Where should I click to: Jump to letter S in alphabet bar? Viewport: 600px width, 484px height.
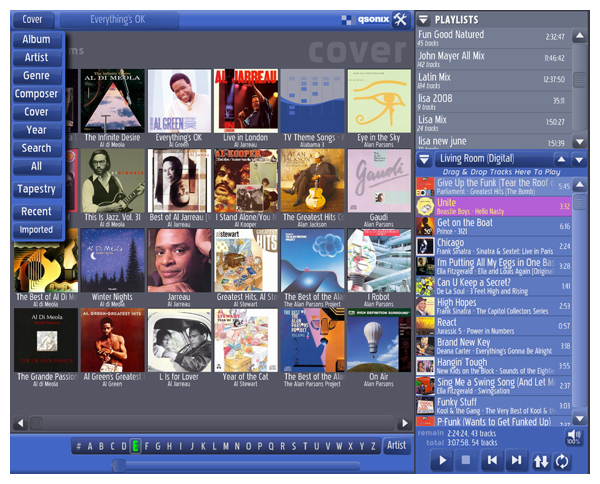tap(294, 446)
